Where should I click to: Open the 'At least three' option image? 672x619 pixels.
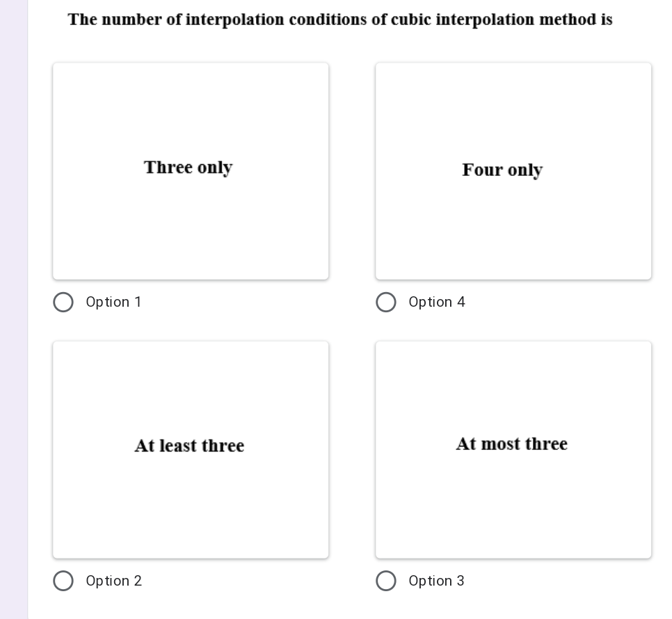tap(190, 449)
